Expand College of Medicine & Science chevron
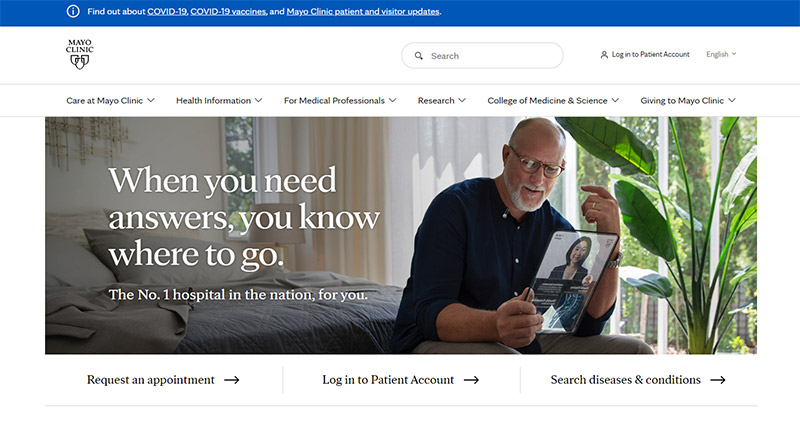 click(x=615, y=101)
